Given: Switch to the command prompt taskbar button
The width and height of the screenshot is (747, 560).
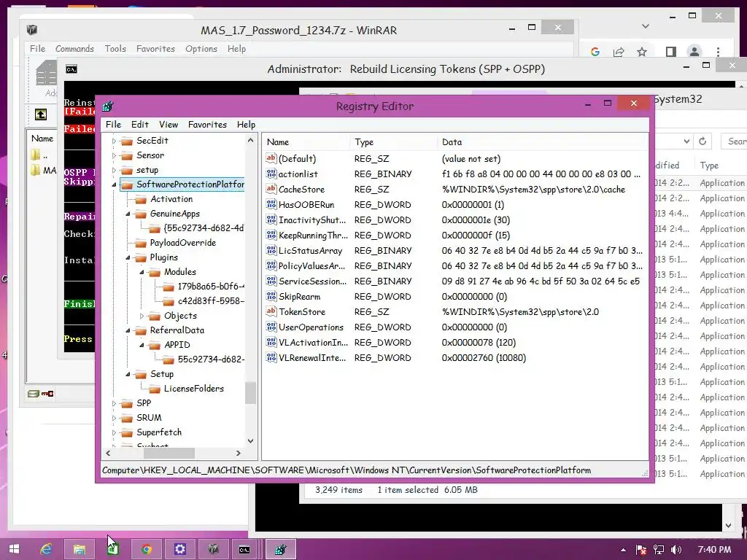Looking at the screenshot, I should tap(245, 549).
